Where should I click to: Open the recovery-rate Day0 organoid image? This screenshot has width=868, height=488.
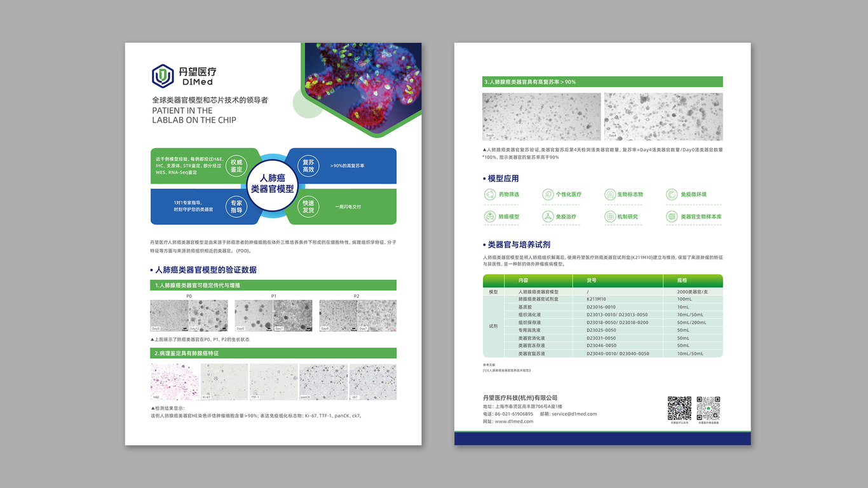point(541,116)
